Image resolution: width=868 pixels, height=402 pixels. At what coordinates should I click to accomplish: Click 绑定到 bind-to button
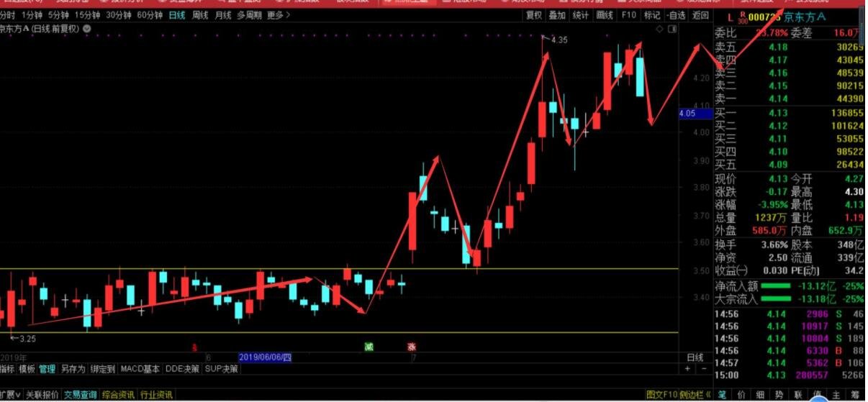[102, 369]
